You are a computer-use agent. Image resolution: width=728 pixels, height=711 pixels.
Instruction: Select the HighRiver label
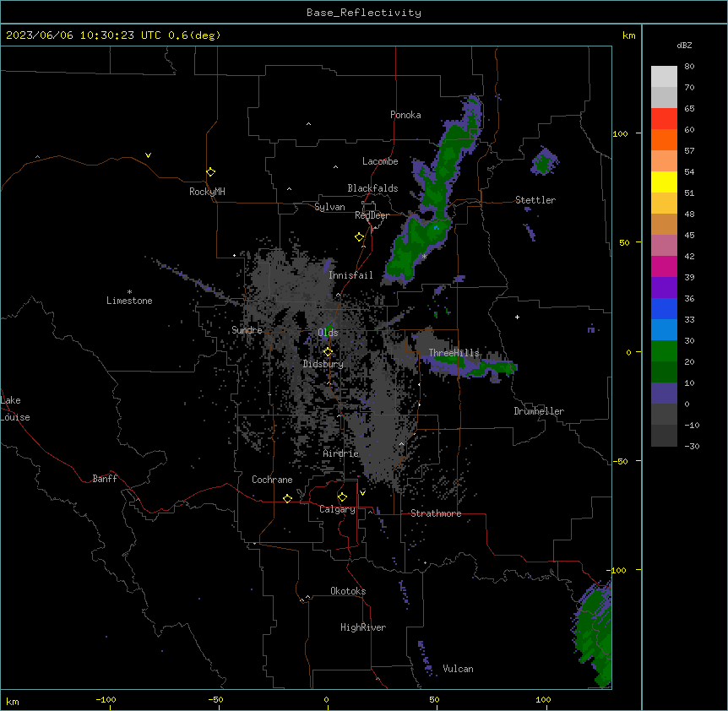pos(363,627)
